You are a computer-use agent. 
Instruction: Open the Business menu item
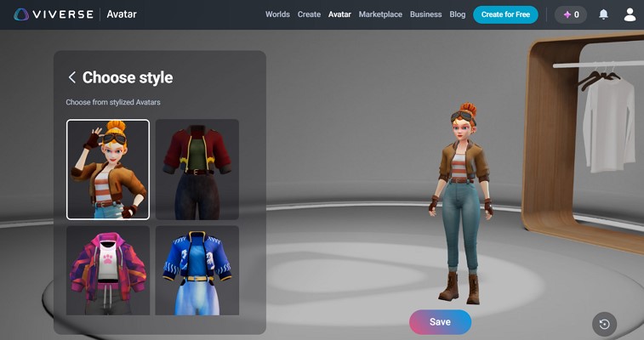click(426, 14)
